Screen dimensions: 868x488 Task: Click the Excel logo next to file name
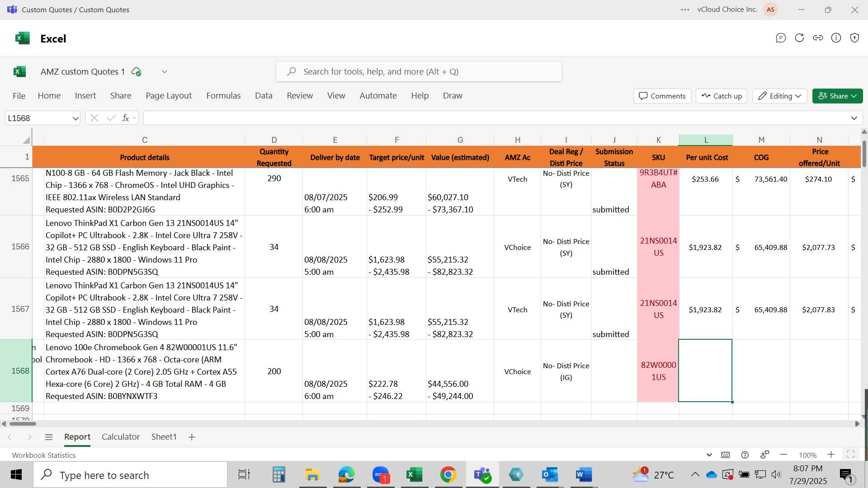pyautogui.click(x=20, y=71)
